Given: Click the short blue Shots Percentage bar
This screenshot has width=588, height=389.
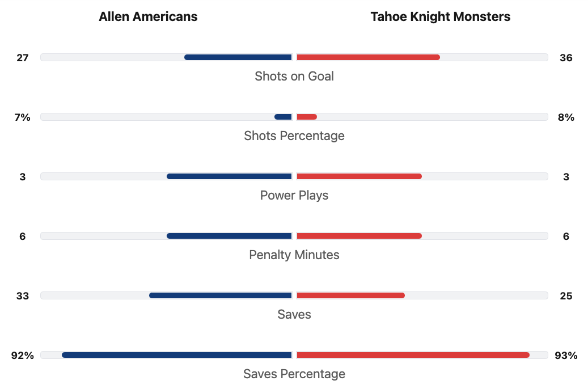Looking at the screenshot, I should [283, 117].
